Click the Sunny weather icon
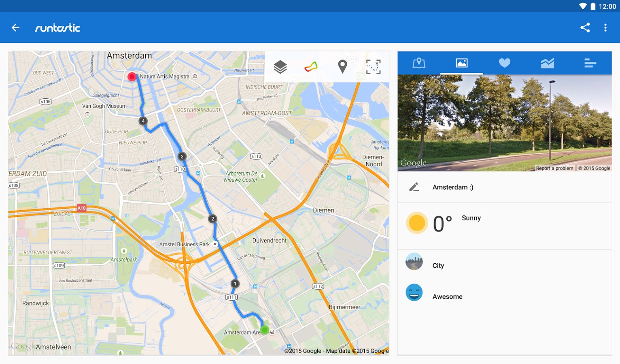 417,223
